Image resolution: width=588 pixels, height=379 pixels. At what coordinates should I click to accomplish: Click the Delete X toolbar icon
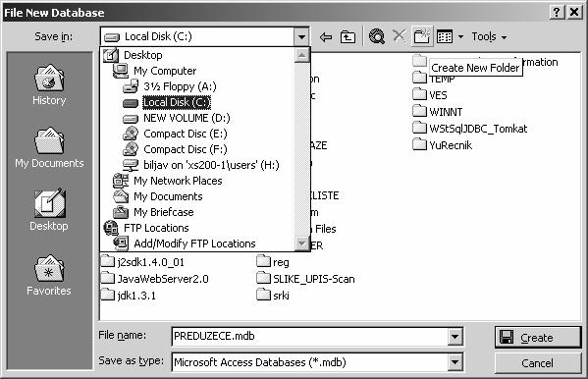click(x=399, y=36)
